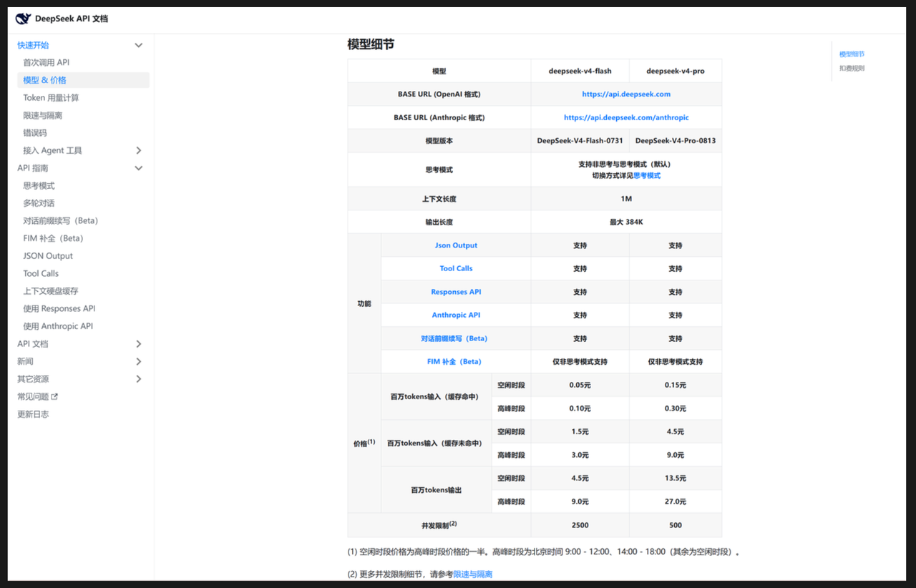Open the api.deepseek.com/anthropic URL link
This screenshot has width=916, height=588.
[x=626, y=117]
